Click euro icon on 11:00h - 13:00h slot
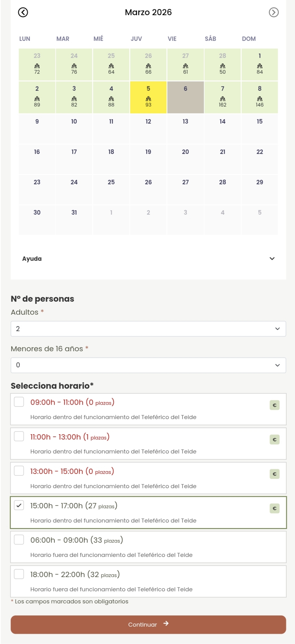295x644 pixels. pyautogui.click(x=275, y=440)
